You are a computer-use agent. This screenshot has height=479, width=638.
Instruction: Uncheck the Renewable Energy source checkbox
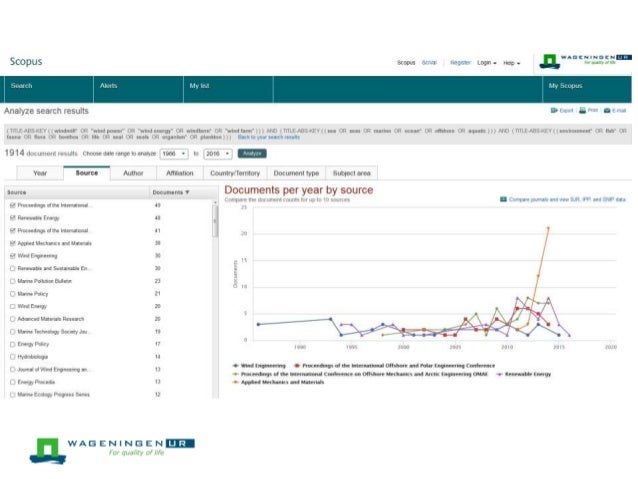tap(11, 217)
